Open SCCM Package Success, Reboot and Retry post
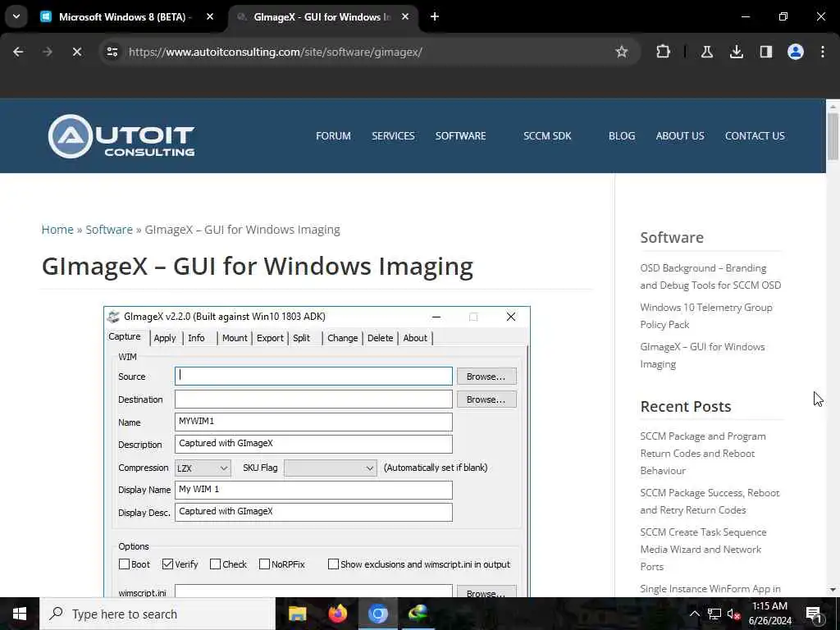 pos(710,501)
